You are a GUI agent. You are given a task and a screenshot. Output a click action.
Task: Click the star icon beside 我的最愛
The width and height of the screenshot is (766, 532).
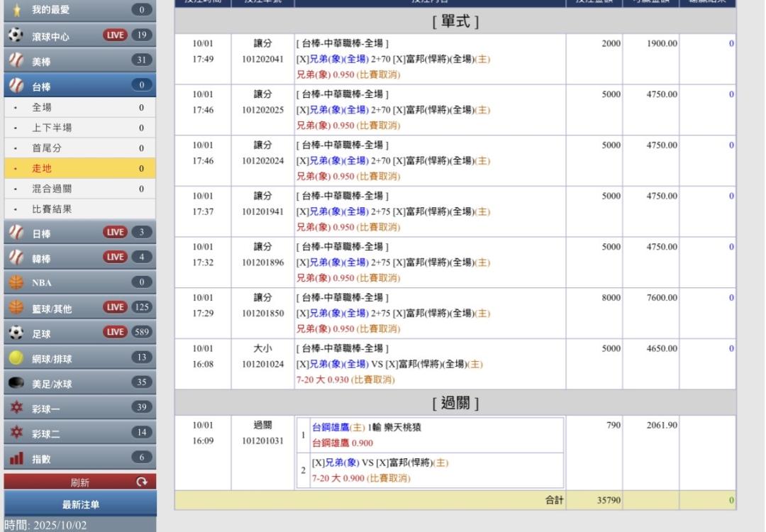16,11
